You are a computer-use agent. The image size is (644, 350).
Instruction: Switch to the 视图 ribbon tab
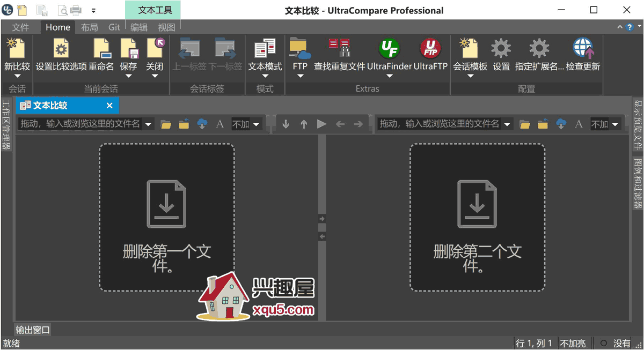167,27
